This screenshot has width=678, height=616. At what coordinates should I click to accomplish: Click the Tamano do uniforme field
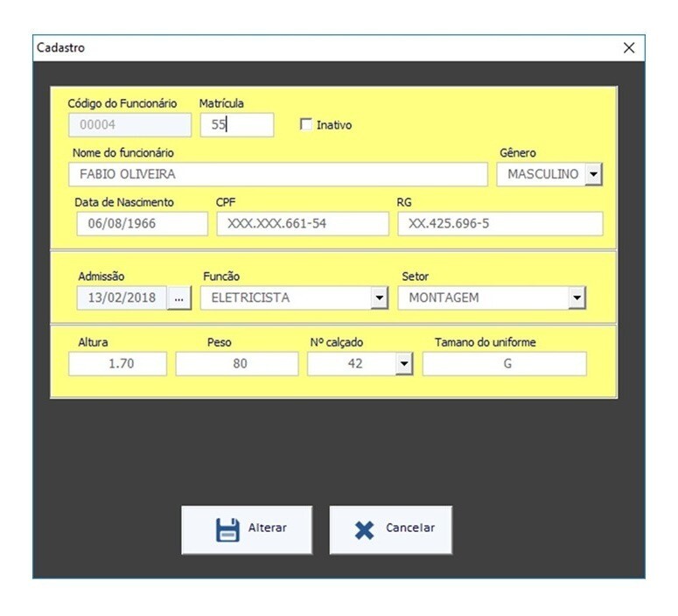pyautogui.click(x=505, y=364)
